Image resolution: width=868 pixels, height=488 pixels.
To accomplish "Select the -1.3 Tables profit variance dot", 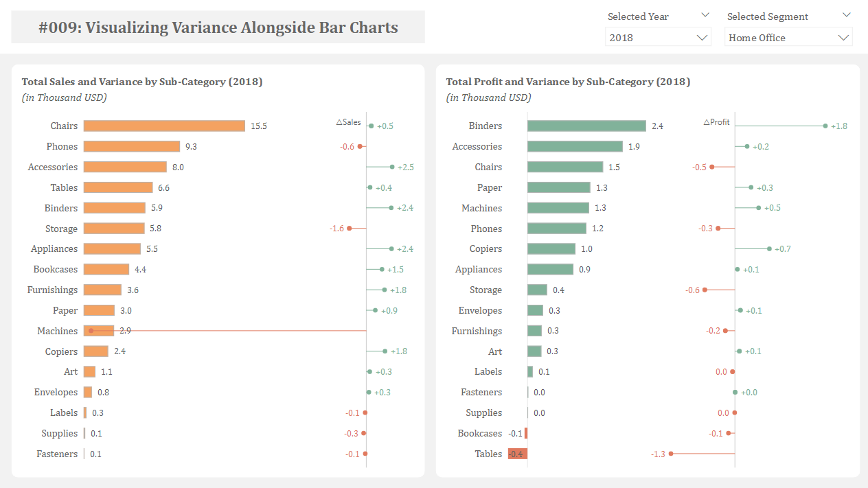I will click(672, 454).
